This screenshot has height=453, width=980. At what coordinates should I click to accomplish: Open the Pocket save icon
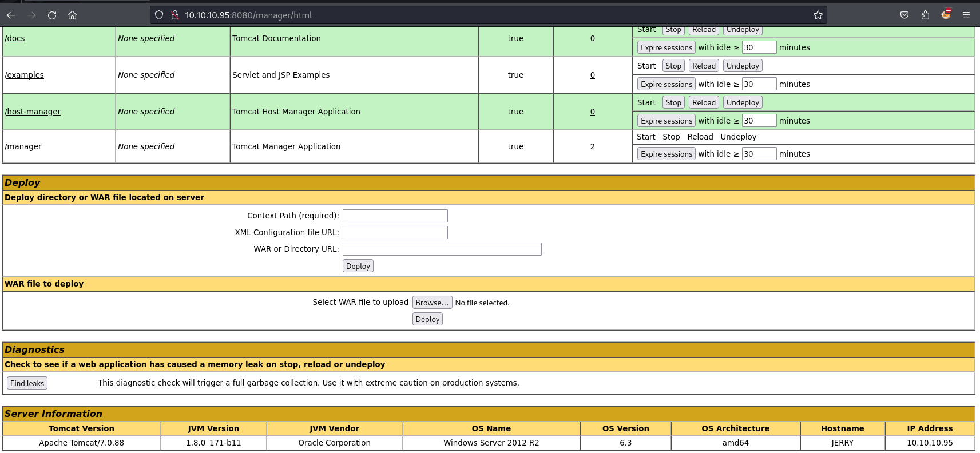point(904,15)
